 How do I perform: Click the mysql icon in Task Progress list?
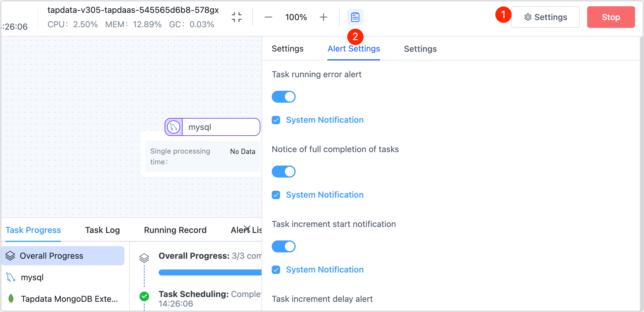pyautogui.click(x=10, y=277)
